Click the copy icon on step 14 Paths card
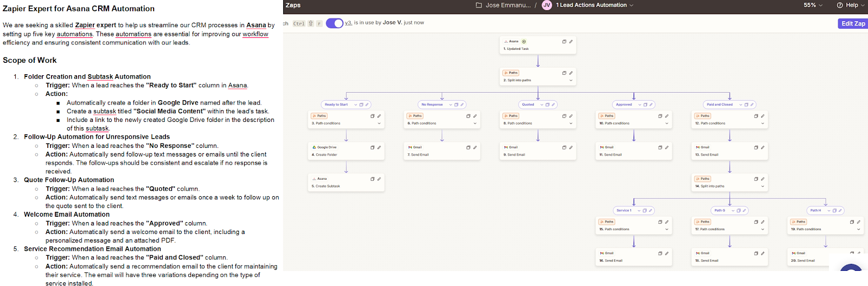 point(756,179)
